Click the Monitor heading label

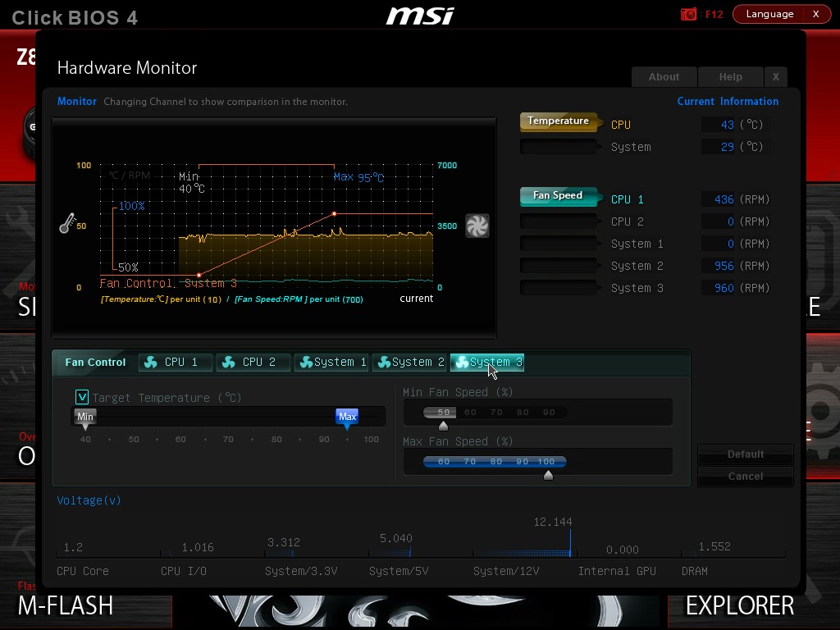click(x=76, y=101)
